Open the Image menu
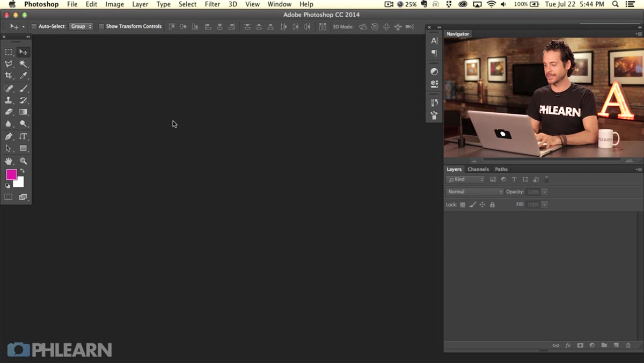The width and height of the screenshot is (644, 363). click(114, 4)
